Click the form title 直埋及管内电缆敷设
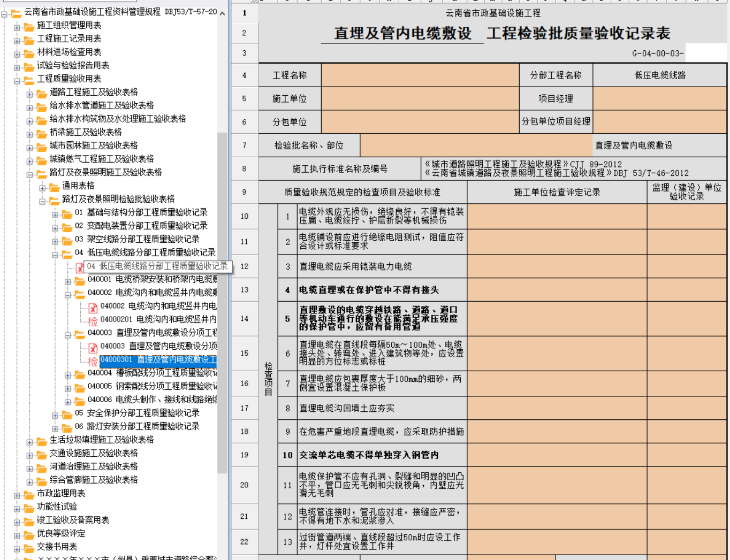The height and width of the screenshot is (560, 730). click(x=403, y=33)
